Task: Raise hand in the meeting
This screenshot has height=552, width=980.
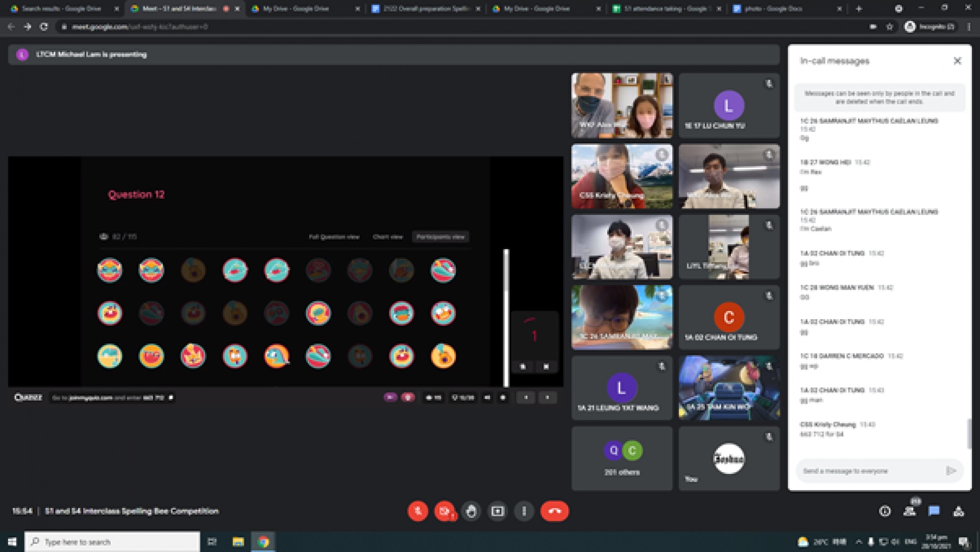Action: click(x=471, y=511)
